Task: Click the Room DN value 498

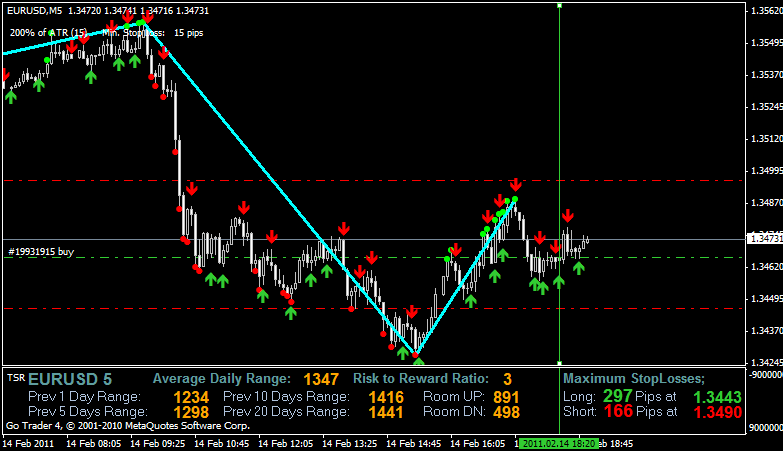Action: click(506, 413)
